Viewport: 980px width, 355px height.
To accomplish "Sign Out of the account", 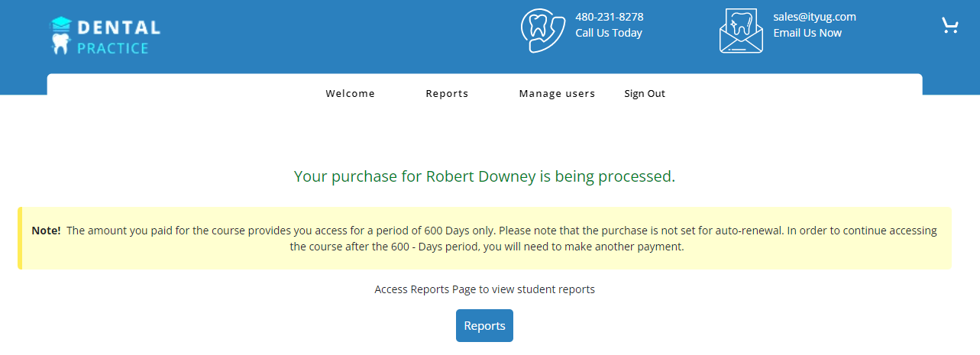I will click(x=645, y=94).
